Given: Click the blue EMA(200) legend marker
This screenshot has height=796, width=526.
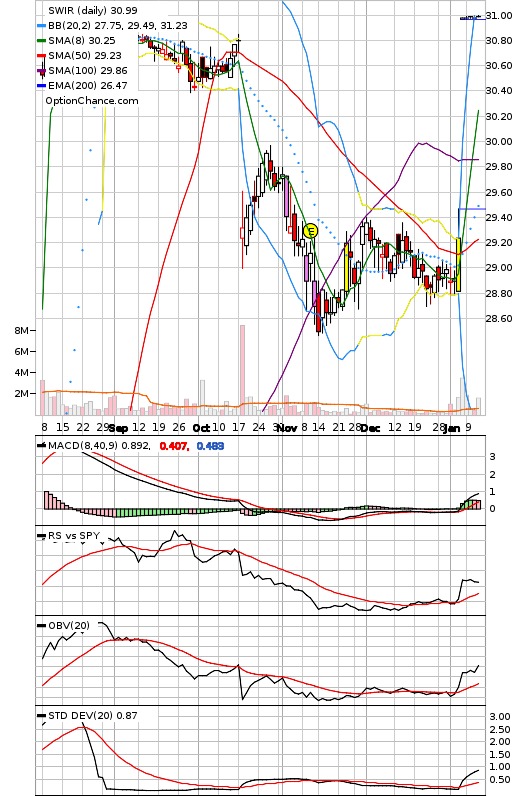Looking at the screenshot, I should coord(41,86).
